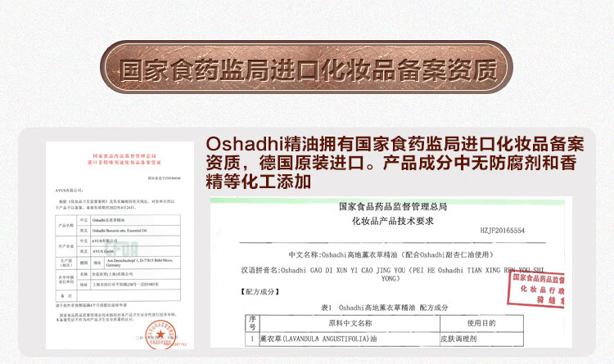Open the right technical requirements document image
The height and width of the screenshot is (364, 614).
(x=391, y=272)
